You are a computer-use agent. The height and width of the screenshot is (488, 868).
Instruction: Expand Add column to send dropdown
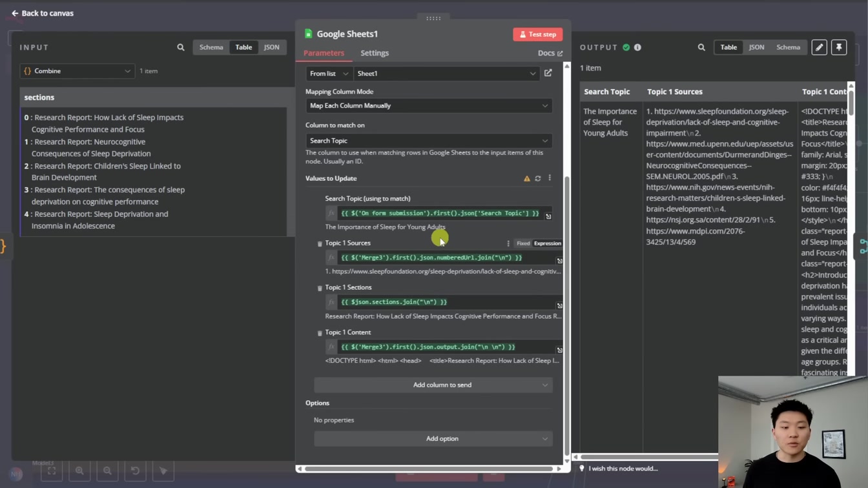tap(433, 385)
